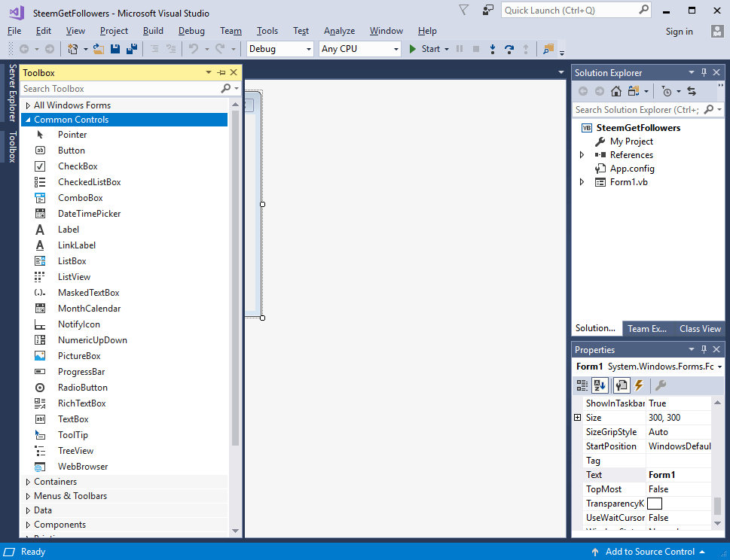Open My Project in Solution Explorer
This screenshot has height=560, width=730.
pyautogui.click(x=631, y=142)
